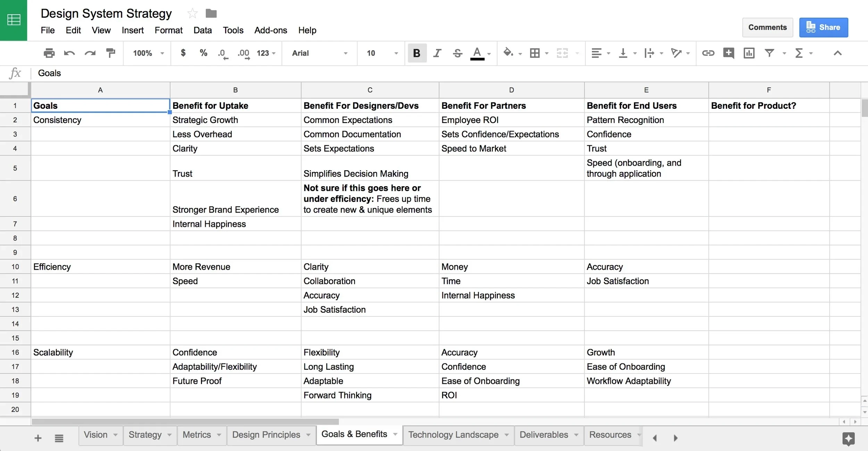
Task: Open the Format menu
Action: [168, 30]
